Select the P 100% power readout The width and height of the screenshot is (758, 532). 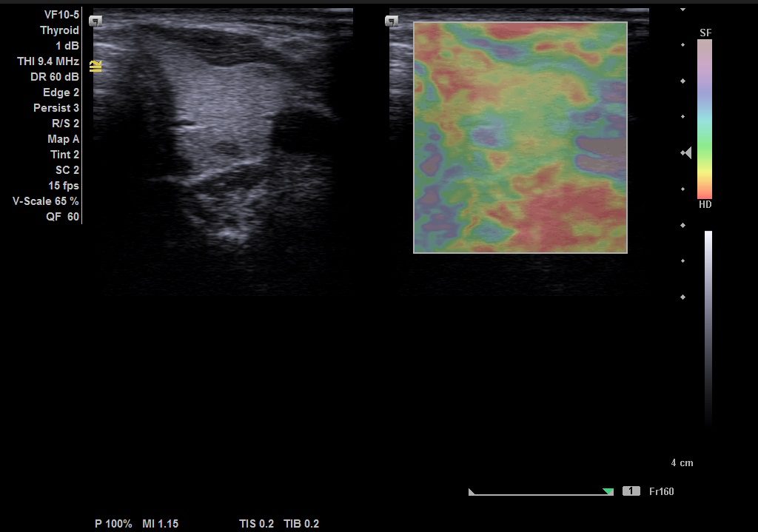click(113, 524)
